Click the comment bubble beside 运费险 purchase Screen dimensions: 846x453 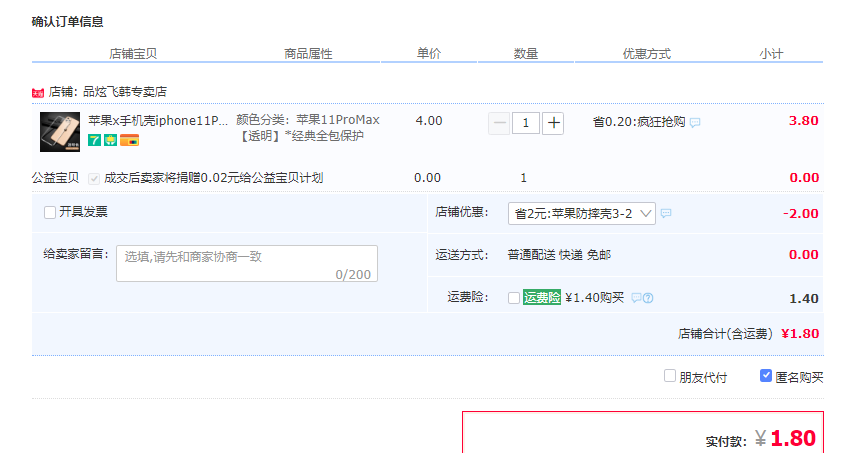pyautogui.click(x=637, y=298)
